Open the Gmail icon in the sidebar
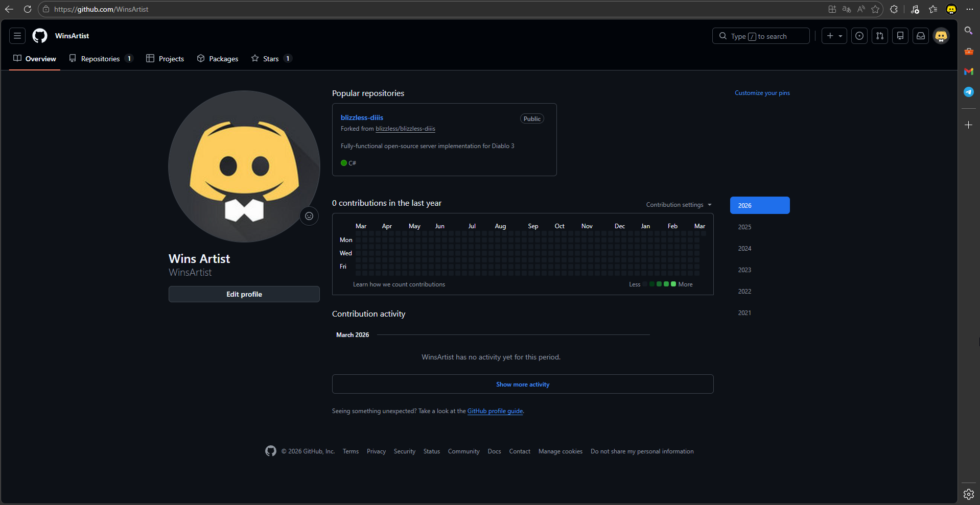The height and width of the screenshot is (505, 980). click(969, 71)
